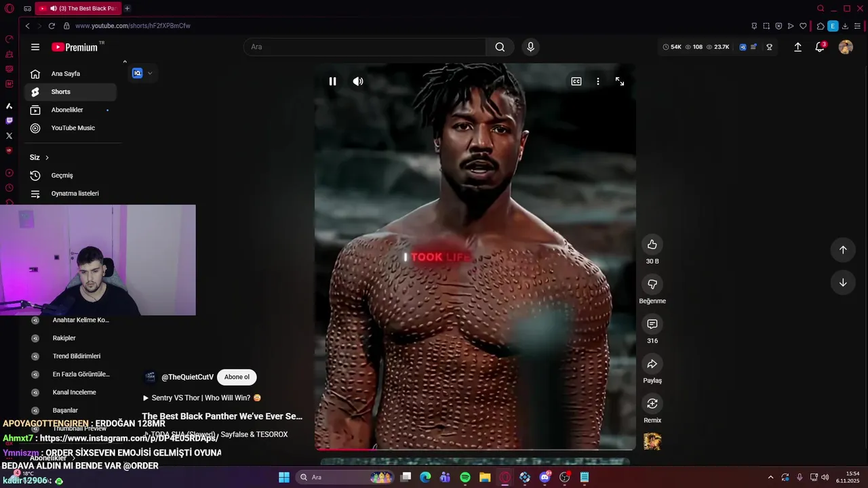Open 'Sentry VS Thor' linked video
The width and height of the screenshot is (868, 488).
202,398
